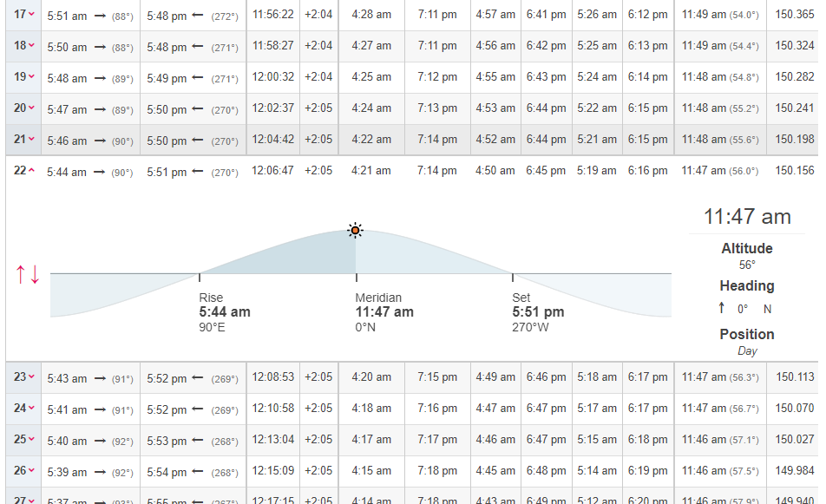This screenshot has height=504, width=826.
Task: Expand day 20 row chevron
Action: pyautogui.click(x=31, y=108)
